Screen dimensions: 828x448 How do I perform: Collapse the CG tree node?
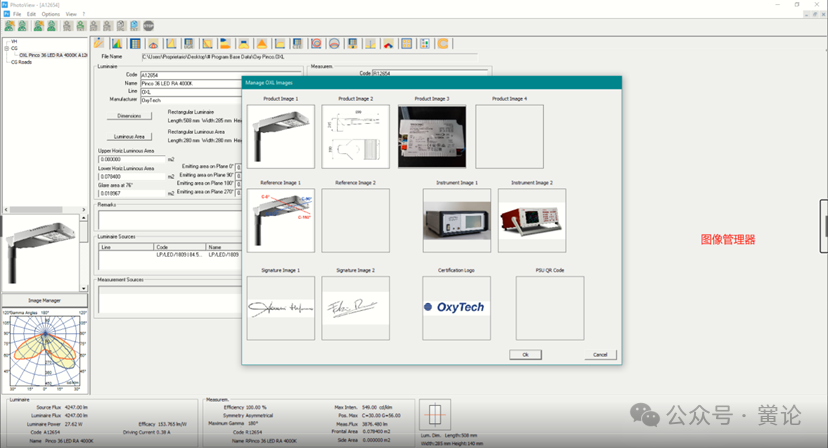[7, 48]
